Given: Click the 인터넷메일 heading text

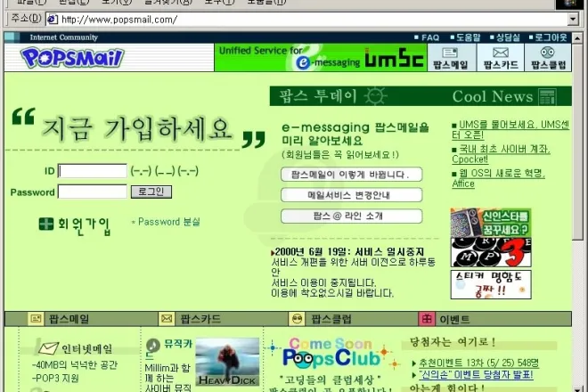Looking at the screenshot, I should [87, 349].
